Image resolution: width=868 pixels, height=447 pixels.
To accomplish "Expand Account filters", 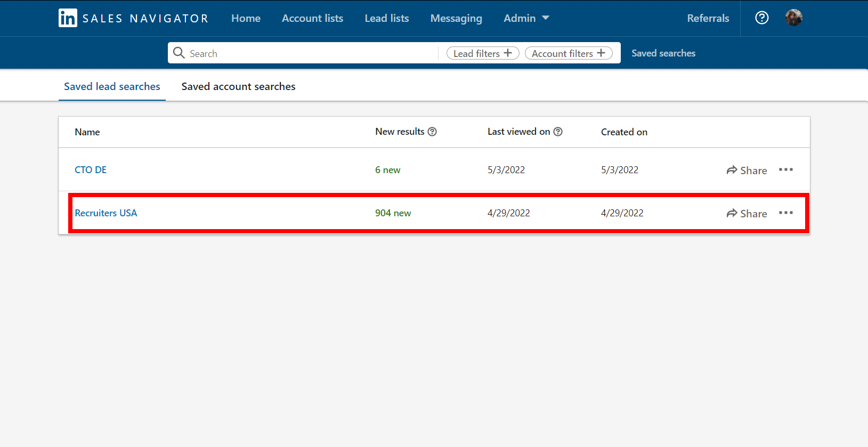I will pos(568,53).
